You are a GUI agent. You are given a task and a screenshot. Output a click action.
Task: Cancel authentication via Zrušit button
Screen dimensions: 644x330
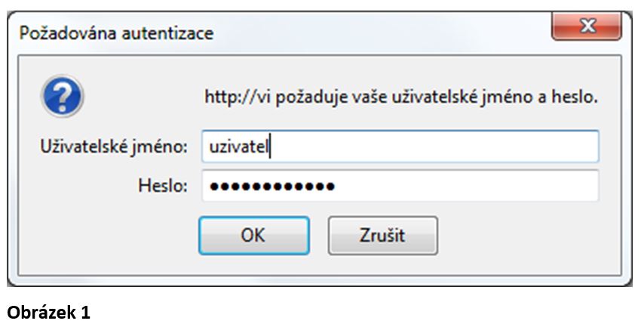383,236
